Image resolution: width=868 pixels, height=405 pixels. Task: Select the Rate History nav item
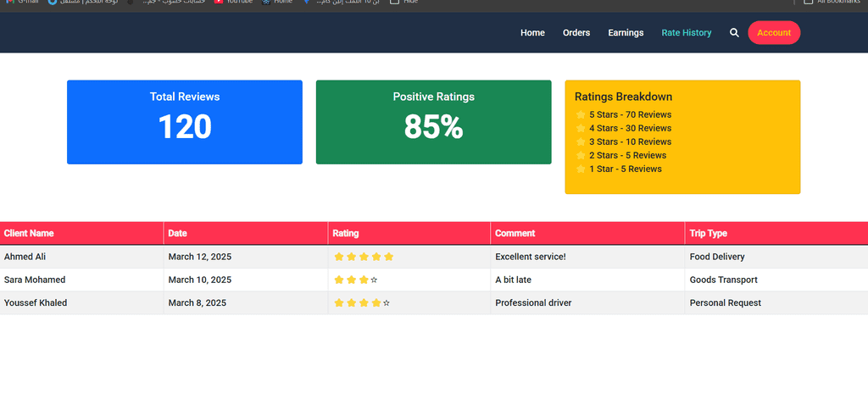pos(687,33)
